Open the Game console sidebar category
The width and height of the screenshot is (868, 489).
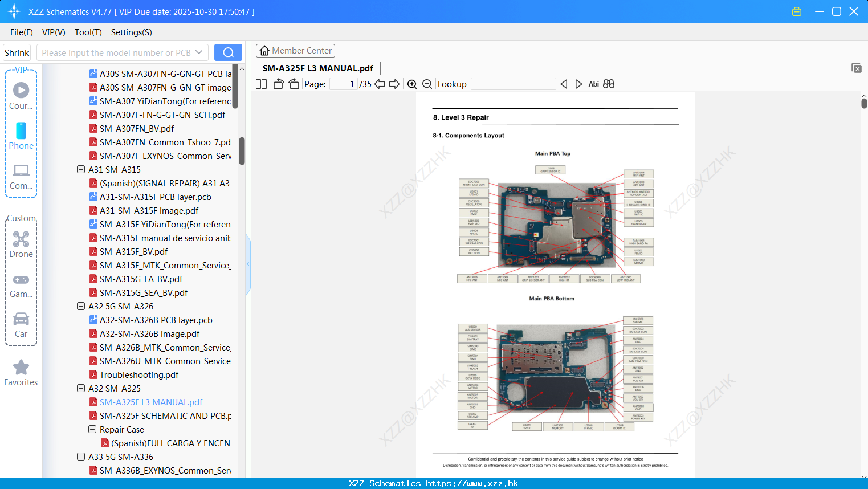coord(21,285)
